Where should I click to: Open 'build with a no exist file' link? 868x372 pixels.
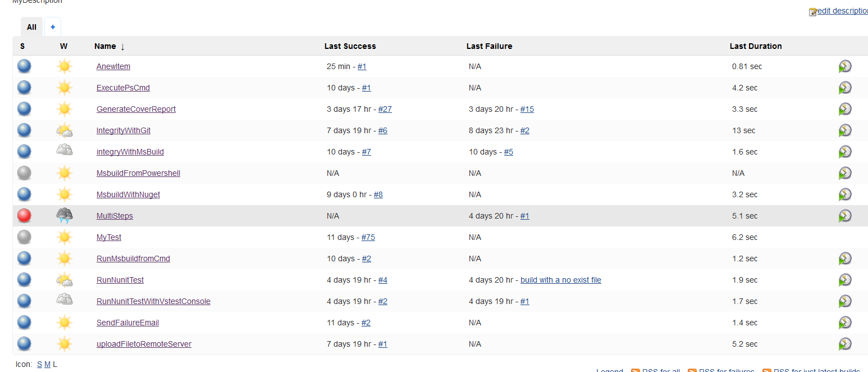(x=560, y=280)
